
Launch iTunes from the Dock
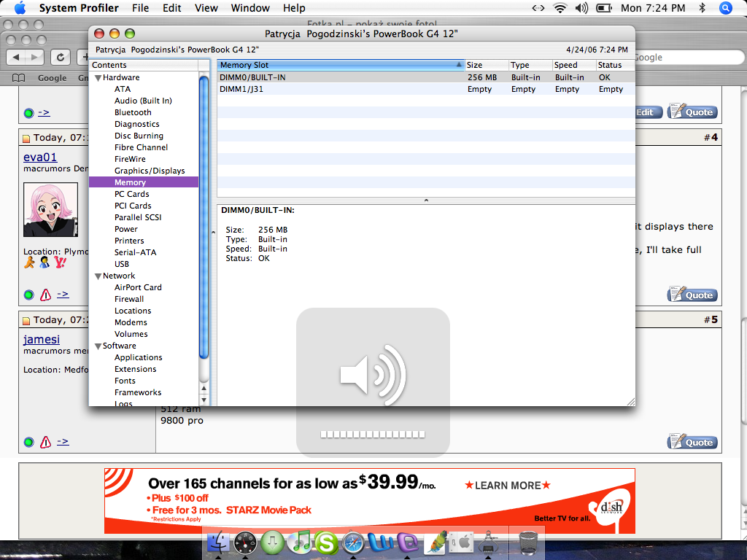pyautogui.click(x=300, y=542)
